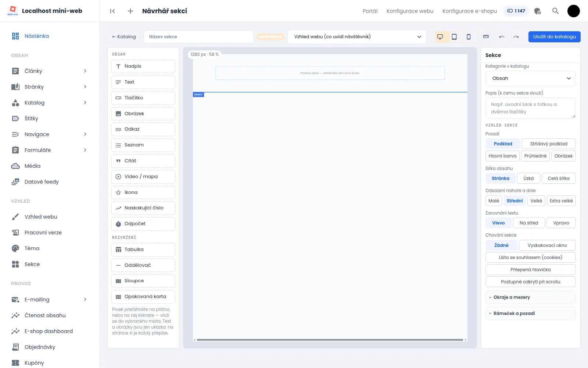Open Portál in the top menu
Viewport: 588px width, 368px height.
pos(370,11)
